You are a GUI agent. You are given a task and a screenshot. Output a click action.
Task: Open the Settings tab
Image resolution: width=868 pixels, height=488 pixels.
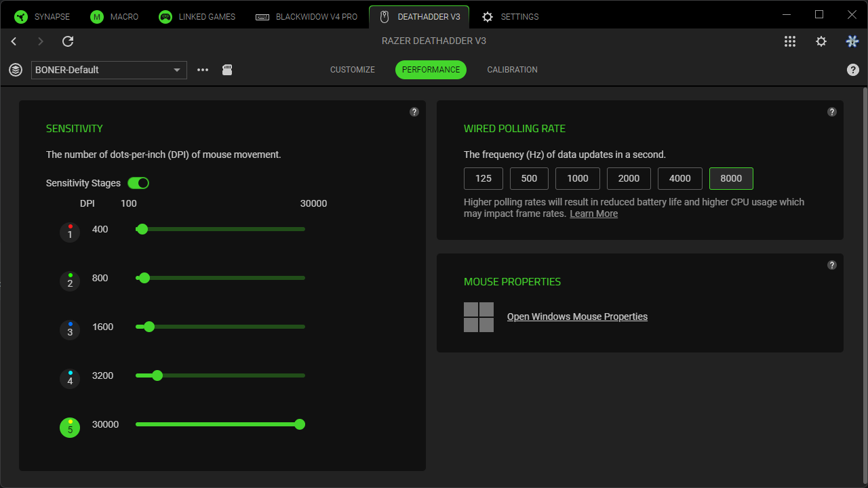pyautogui.click(x=510, y=17)
